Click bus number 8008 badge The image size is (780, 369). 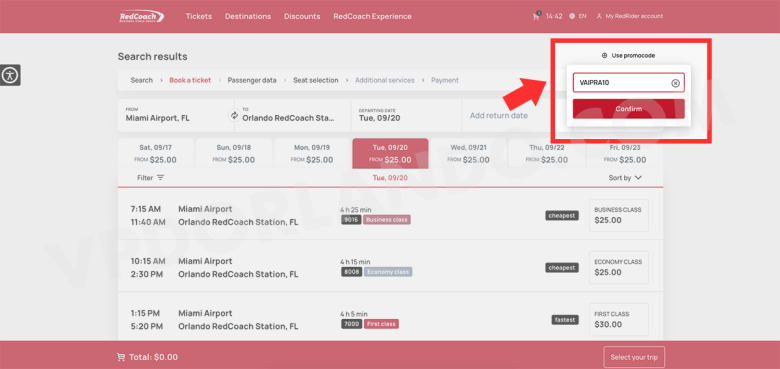point(351,272)
